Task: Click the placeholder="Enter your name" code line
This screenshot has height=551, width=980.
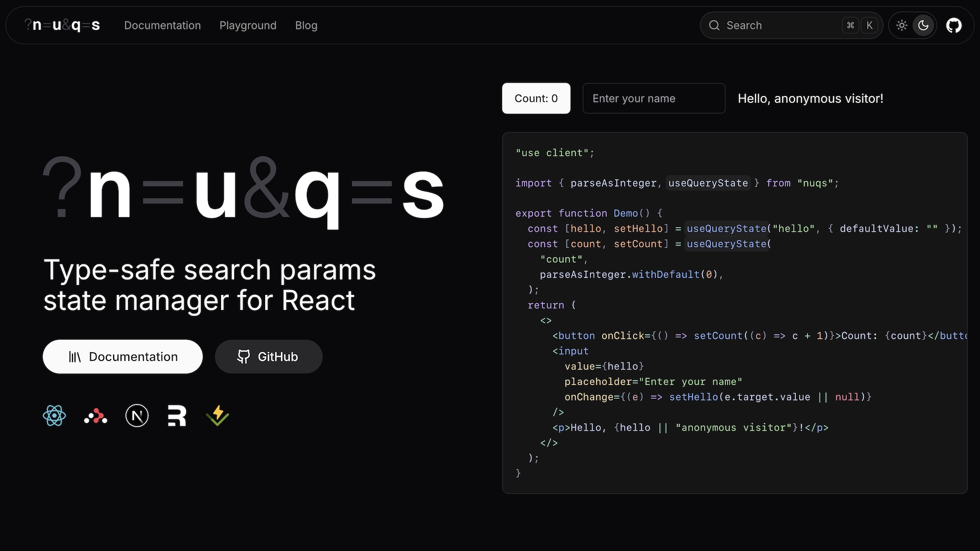Action: (x=653, y=382)
